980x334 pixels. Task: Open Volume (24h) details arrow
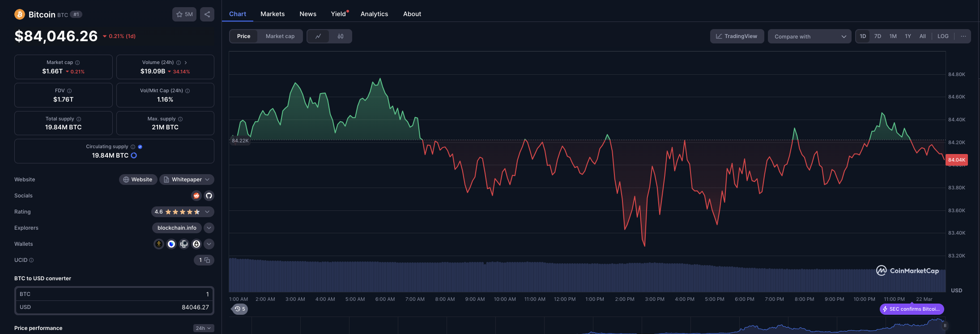(x=186, y=63)
